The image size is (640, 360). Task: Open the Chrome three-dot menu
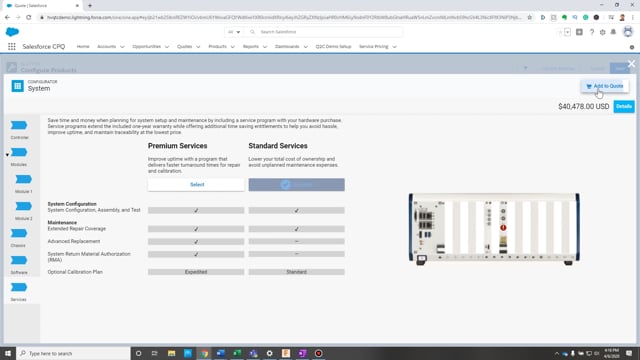(x=633, y=17)
